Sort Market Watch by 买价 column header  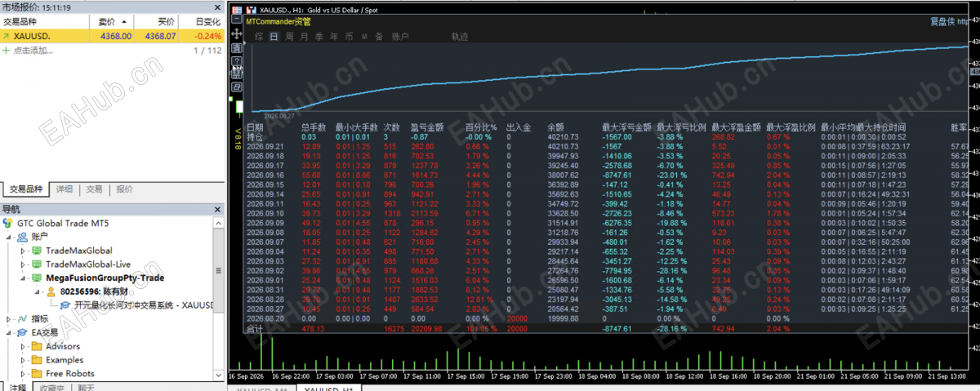pos(156,21)
